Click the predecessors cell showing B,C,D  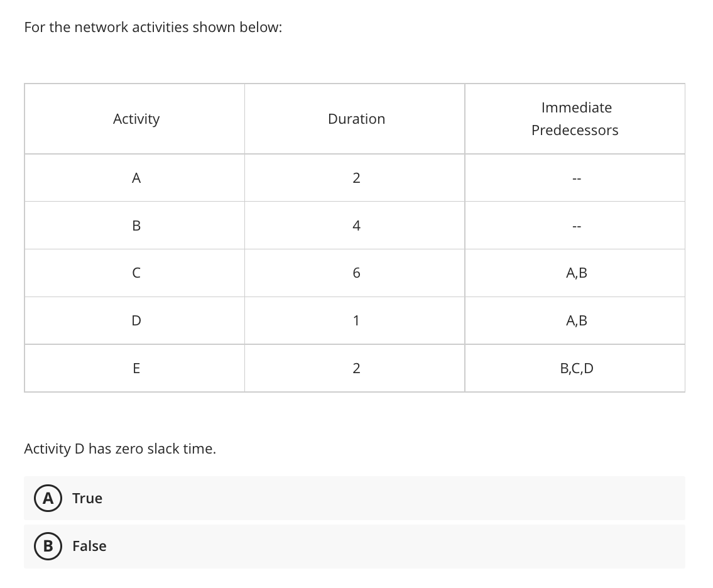tap(575, 368)
